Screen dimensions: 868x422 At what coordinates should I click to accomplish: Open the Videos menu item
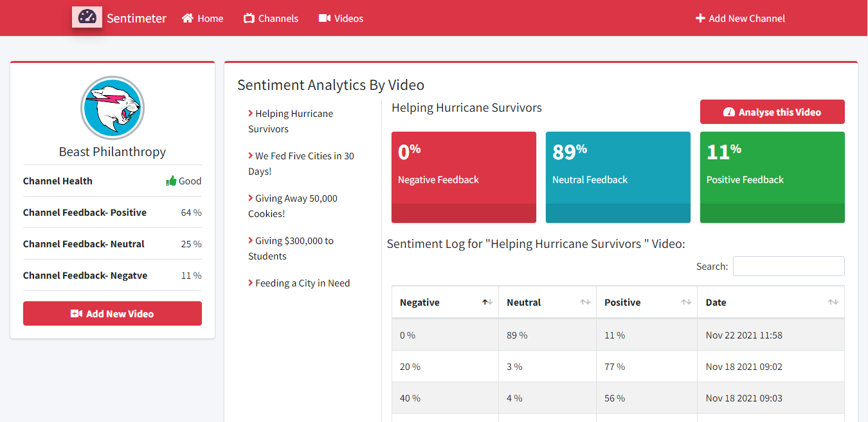click(341, 19)
